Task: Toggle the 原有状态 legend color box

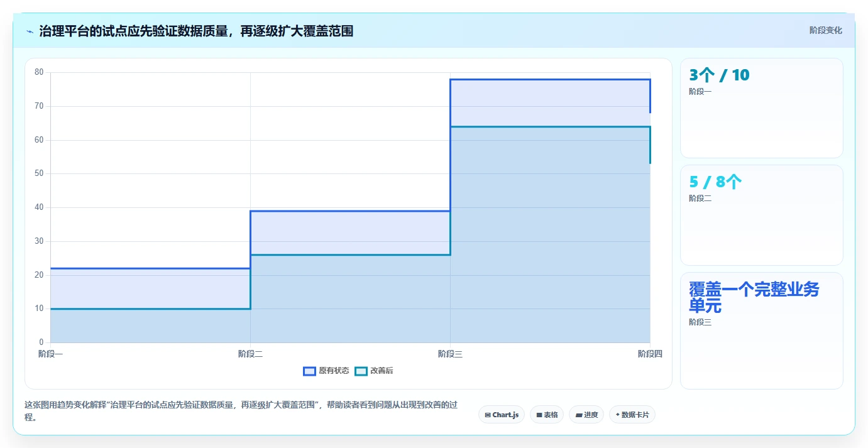Action: 309,371
